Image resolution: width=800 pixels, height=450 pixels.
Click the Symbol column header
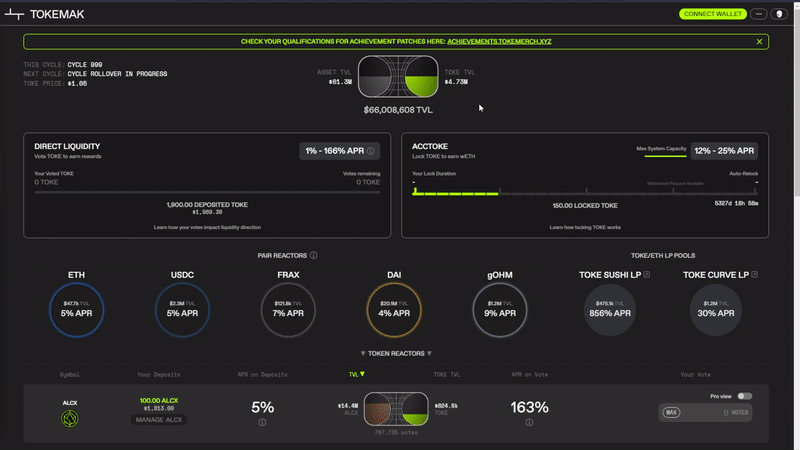(69, 374)
